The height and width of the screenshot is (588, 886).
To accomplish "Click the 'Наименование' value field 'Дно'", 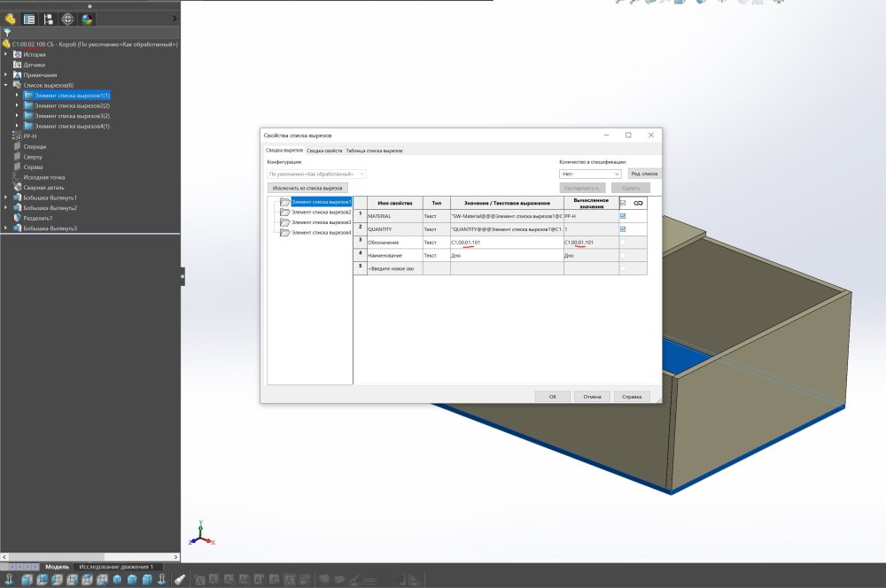I will click(507, 255).
